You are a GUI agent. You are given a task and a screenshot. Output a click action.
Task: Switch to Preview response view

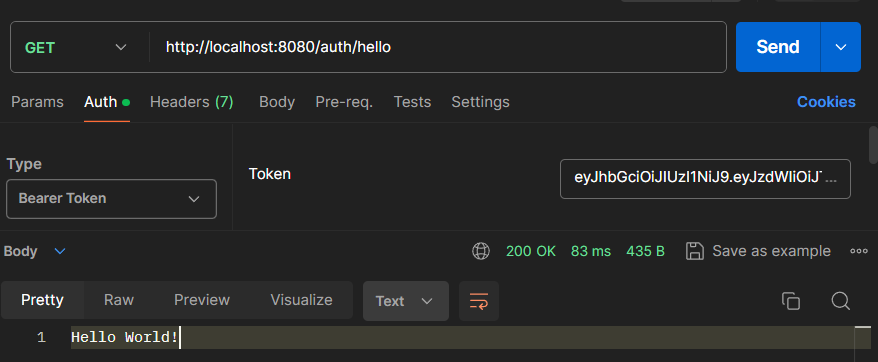[x=202, y=300]
